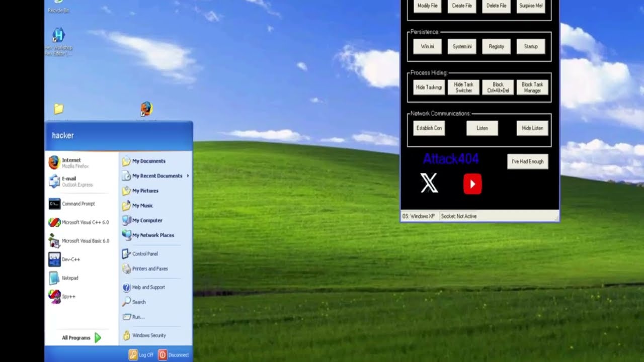Click the Win.ini persistence button

pos(428,46)
